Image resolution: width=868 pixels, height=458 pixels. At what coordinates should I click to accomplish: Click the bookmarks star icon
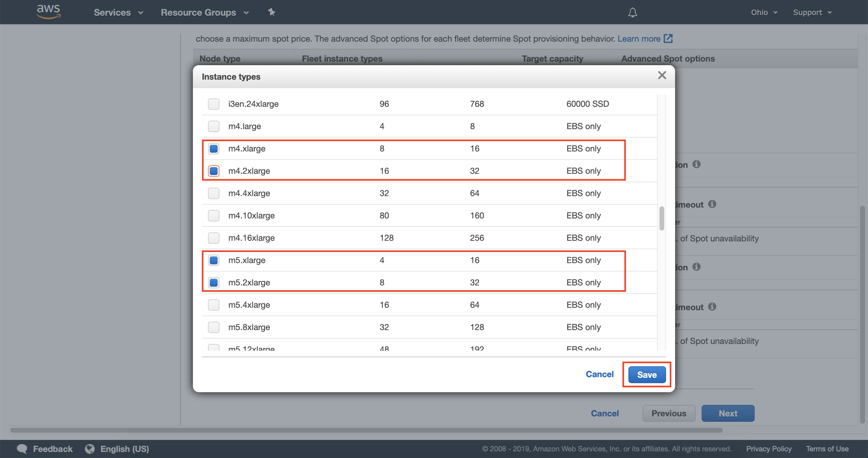tap(271, 11)
